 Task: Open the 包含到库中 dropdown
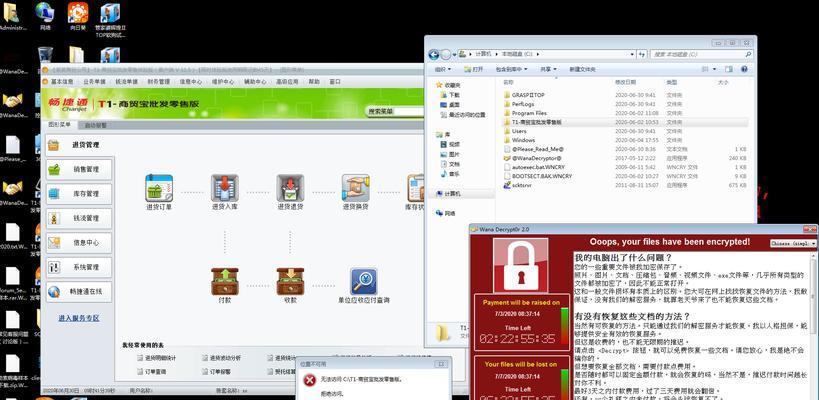pyautogui.click(x=511, y=69)
